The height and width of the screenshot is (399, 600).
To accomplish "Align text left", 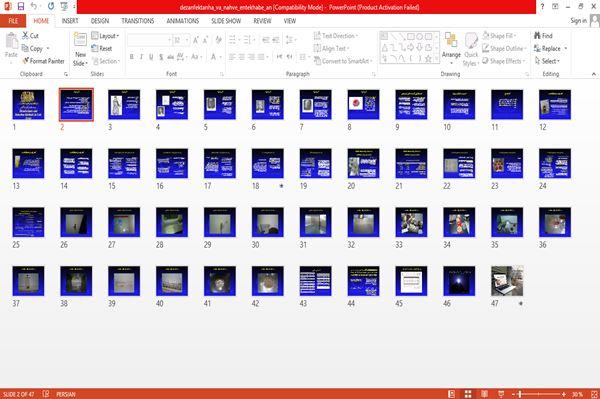I will pos(232,57).
